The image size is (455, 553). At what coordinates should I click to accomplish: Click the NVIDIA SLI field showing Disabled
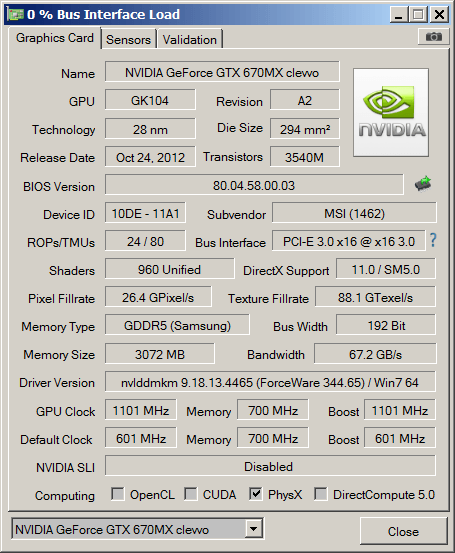(270, 466)
